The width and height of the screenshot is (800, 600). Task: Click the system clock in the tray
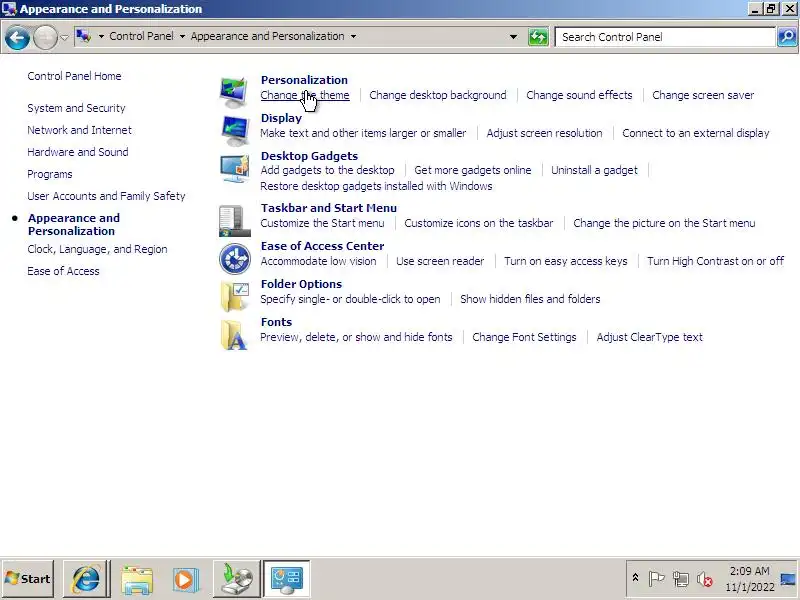pos(749,579)
